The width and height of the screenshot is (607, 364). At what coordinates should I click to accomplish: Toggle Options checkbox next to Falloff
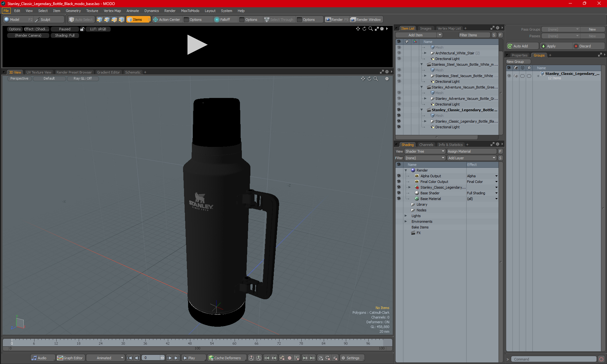[x=242, y=20]
